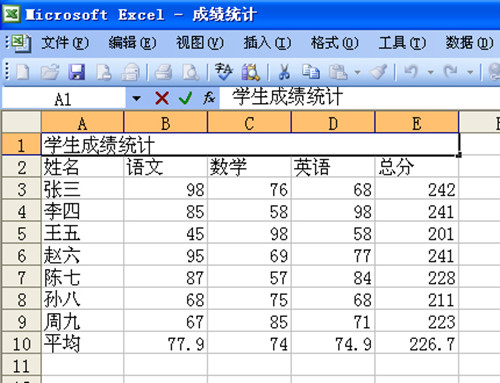Cancel the cell entry with red X
Viewport: 500px width, 383px height.
[162, 98]
